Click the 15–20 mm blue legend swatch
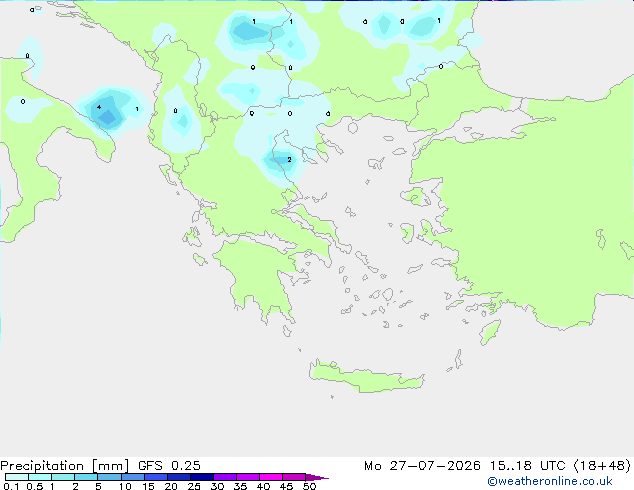The width and height of the screenshot is (634, 490). pos(156,477)
